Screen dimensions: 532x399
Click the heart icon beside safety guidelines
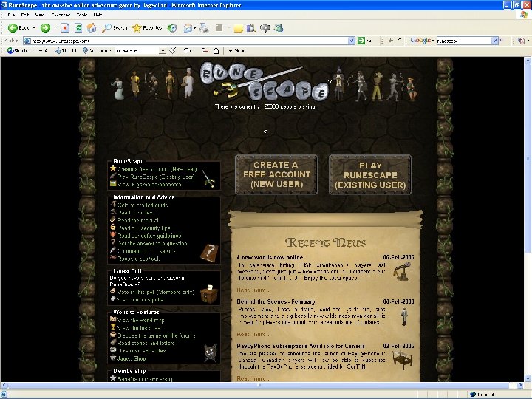(113, 235)
